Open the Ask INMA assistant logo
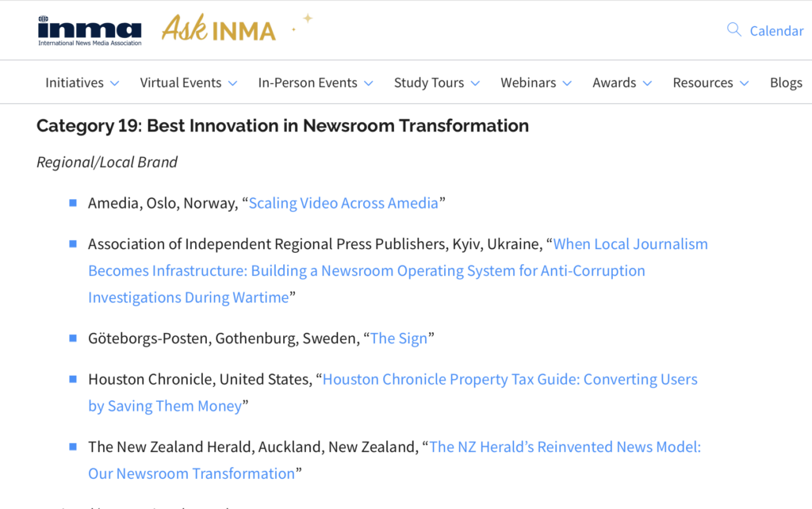This screenshot has height=509, width=812. [x=219, y=29]
